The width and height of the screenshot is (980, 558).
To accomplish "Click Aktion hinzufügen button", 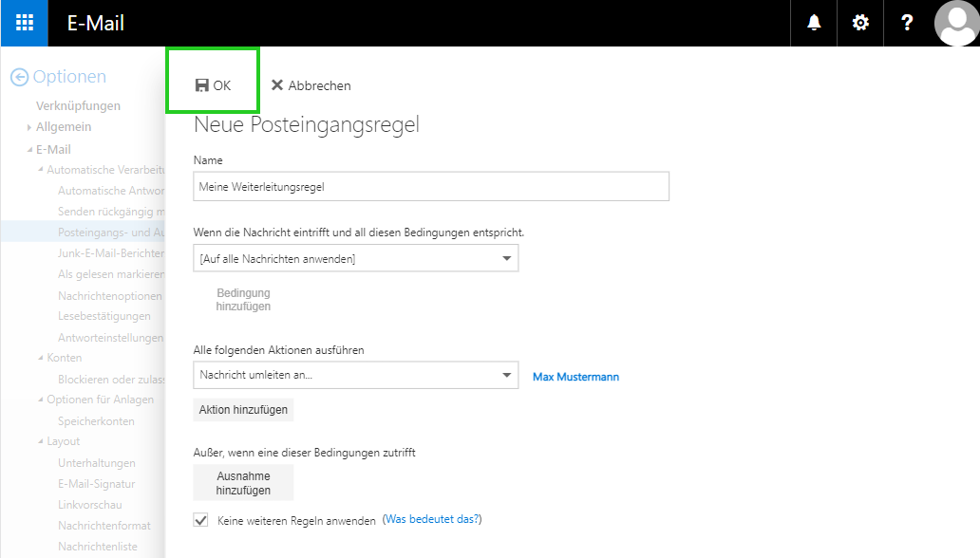I will [x=243, y=410].
